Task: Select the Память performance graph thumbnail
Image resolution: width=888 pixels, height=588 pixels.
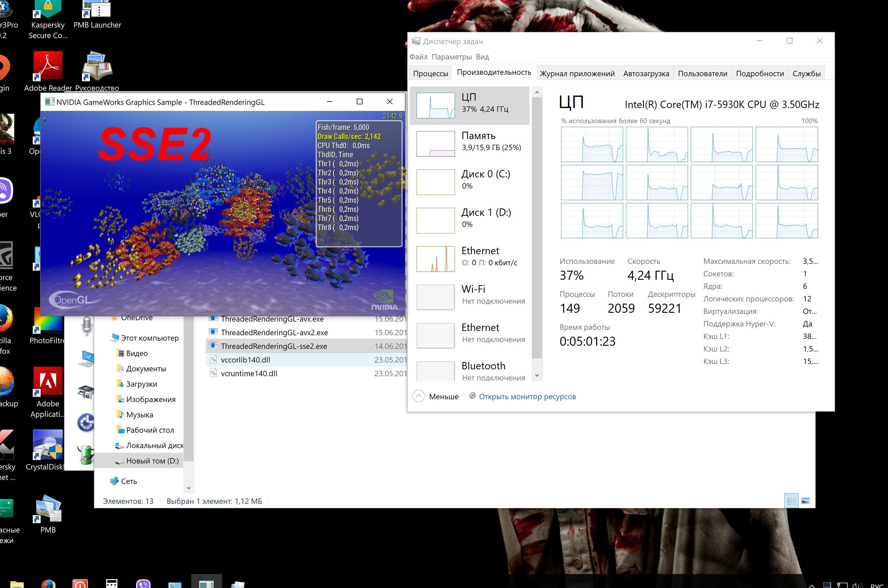Action: click(x=436, y=144)
